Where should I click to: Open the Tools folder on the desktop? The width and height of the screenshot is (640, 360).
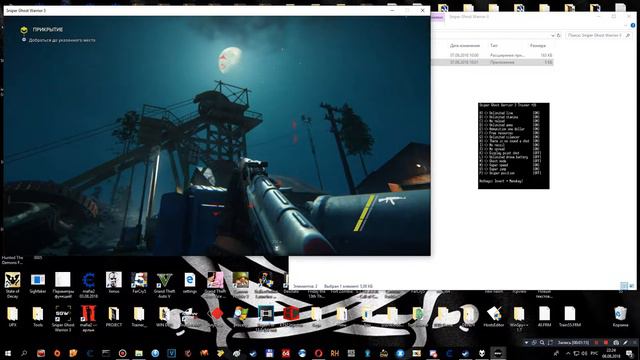(x=38, y=317)
